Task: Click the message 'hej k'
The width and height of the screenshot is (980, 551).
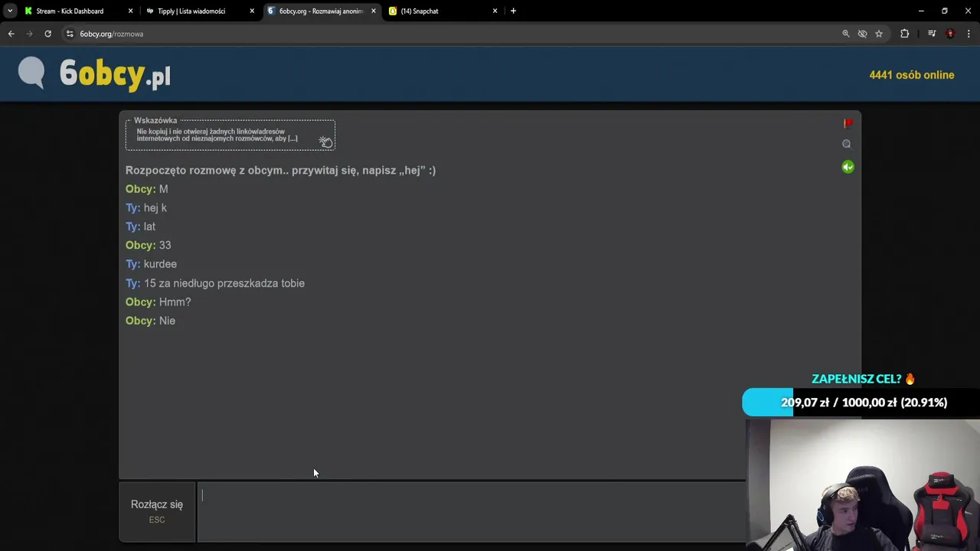Action: point(155,207)
